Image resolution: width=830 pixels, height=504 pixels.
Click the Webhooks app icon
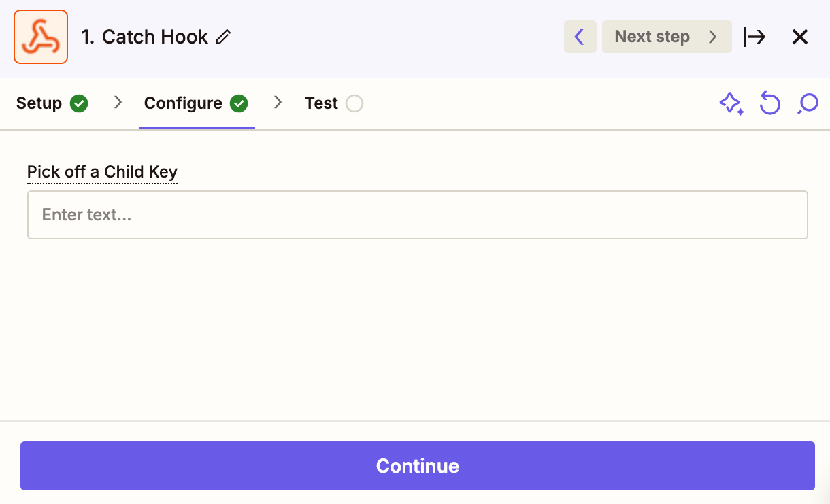tap(41, 37)
